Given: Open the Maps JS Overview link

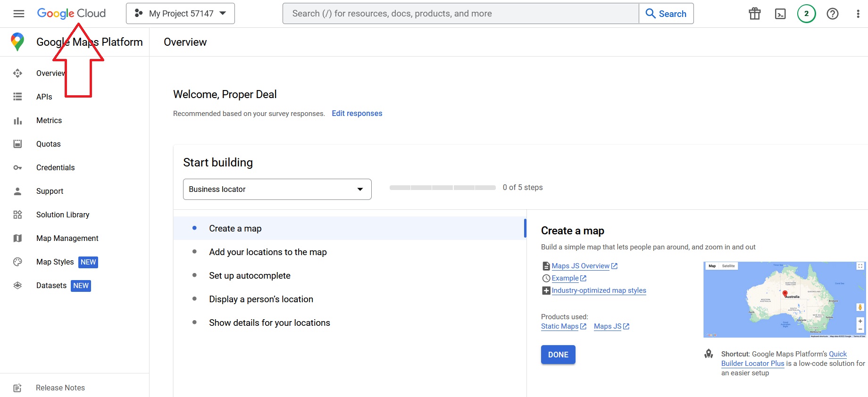Looking at the screenshot, I should 584,266.
